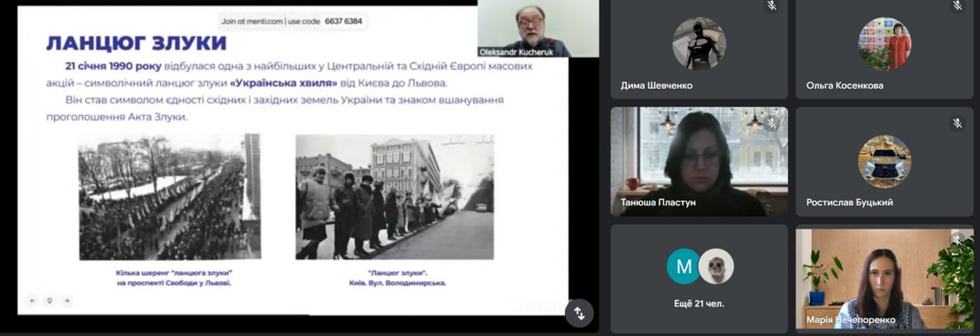Screen dimensions: 980x336
Task: Click Ольга Косенкова's profile avatar
Action: click(884, 44)
